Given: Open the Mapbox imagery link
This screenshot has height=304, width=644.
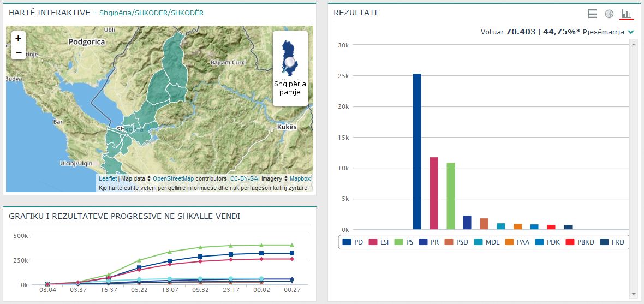Looking at the screenshot, I should (300, 178).
